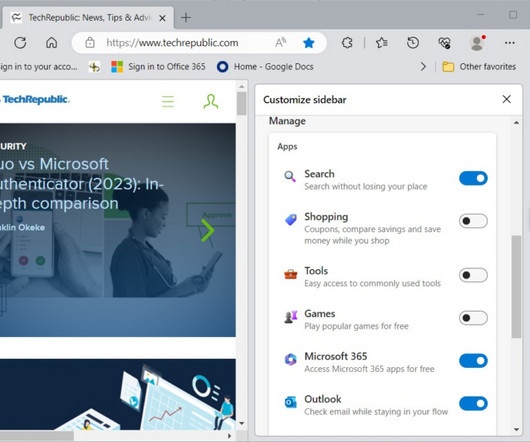Click the Customize sidebar title

click(305, 100)
